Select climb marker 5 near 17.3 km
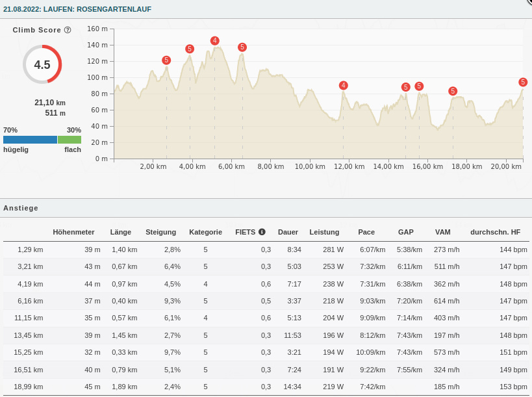The width and height of the screenshot is (532, 397). (453, 91)
